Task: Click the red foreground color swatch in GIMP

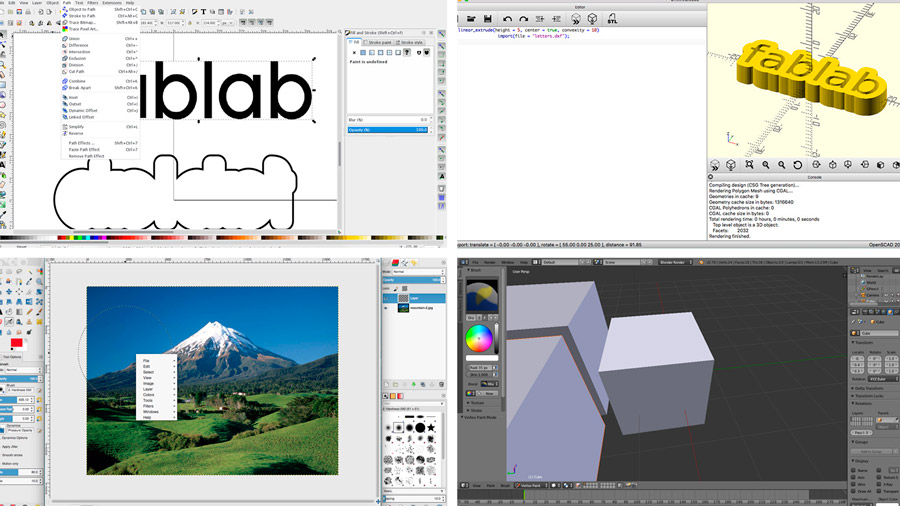Action: pos(17,342)
